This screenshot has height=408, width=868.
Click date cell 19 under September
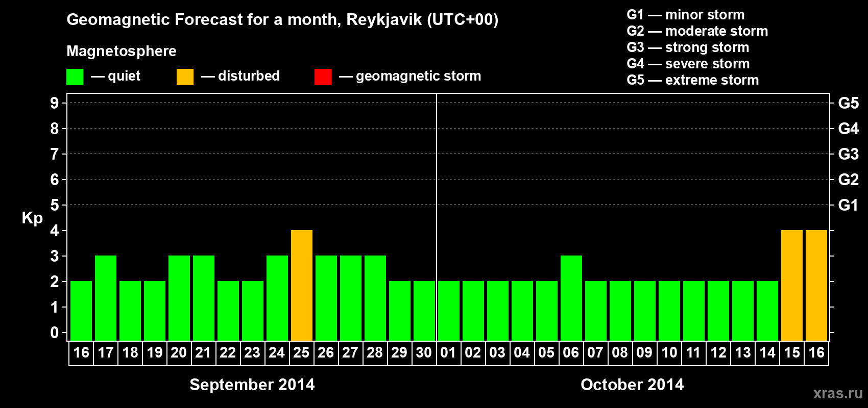click(155, 353)
